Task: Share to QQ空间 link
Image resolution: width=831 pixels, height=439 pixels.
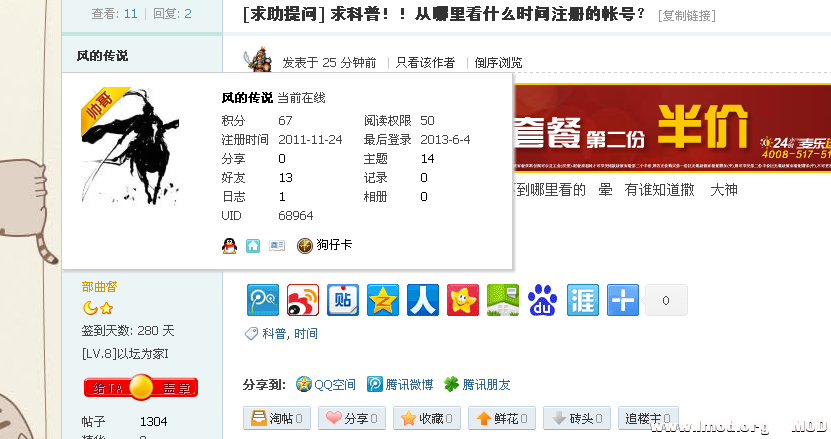Action: [325, 384]
